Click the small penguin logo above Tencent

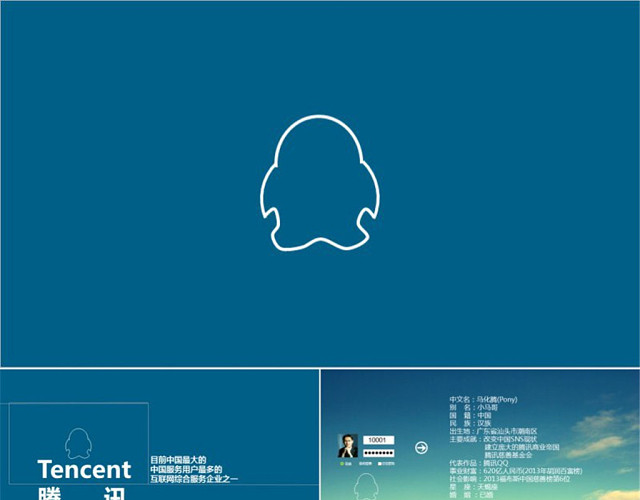coord(78,443)
